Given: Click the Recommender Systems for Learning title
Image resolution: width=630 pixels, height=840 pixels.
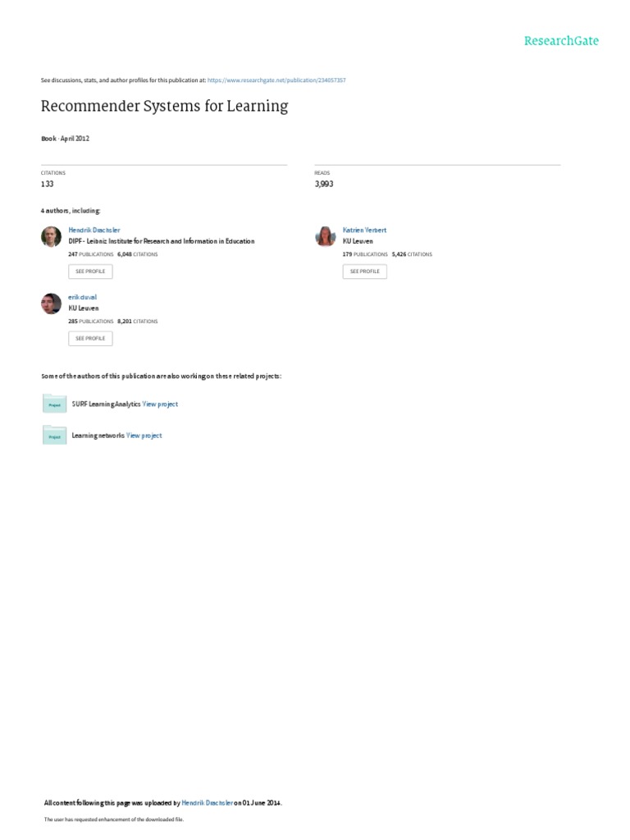Looking at the screenshot, I should 164,106.
